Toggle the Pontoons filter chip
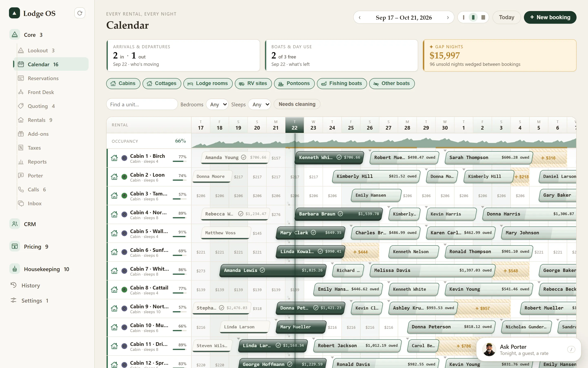The width and height of the screenshot is (588, 368). pyautogui.click(x=294, y=83)
